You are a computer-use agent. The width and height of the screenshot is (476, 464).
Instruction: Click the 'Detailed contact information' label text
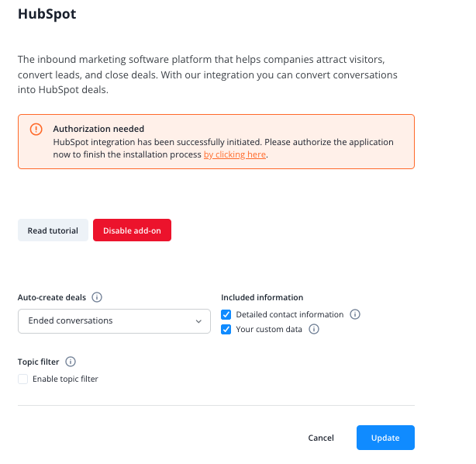[290, 314]
